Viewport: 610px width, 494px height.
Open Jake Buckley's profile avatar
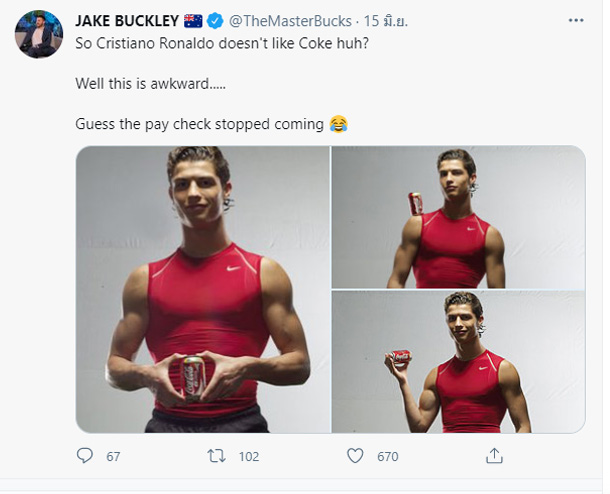(x=39, y=34)
